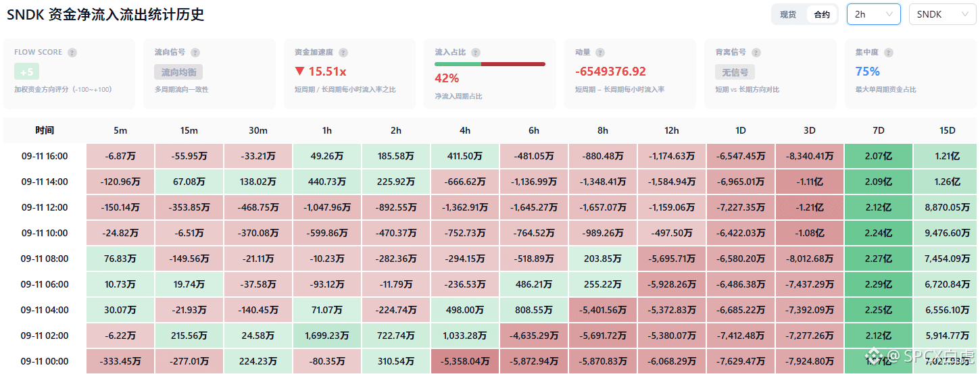980x374 pixels.
Task: Open help tooltip icon for 资金加速度
Action: tap(343, 53)
